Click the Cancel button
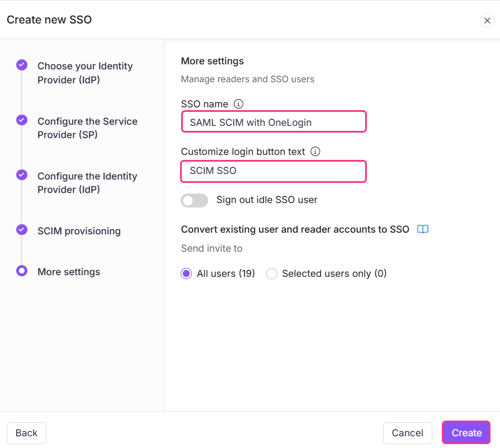 click(407, 433)
